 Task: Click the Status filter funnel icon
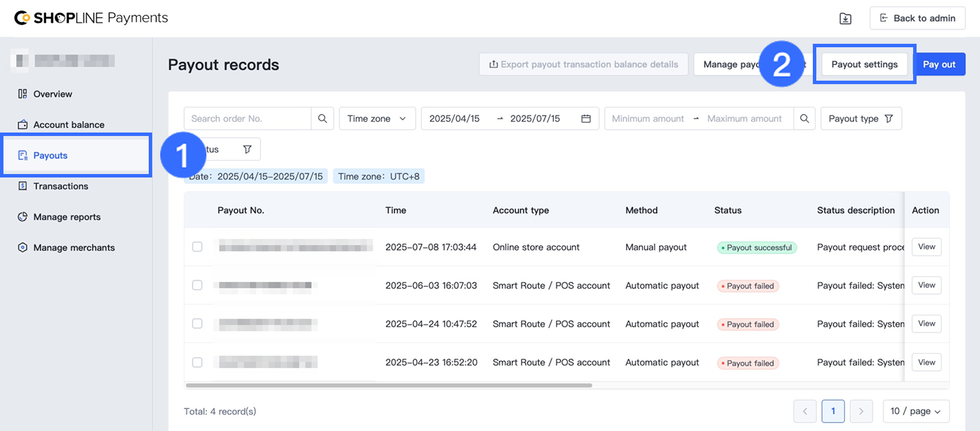[247, 149]
